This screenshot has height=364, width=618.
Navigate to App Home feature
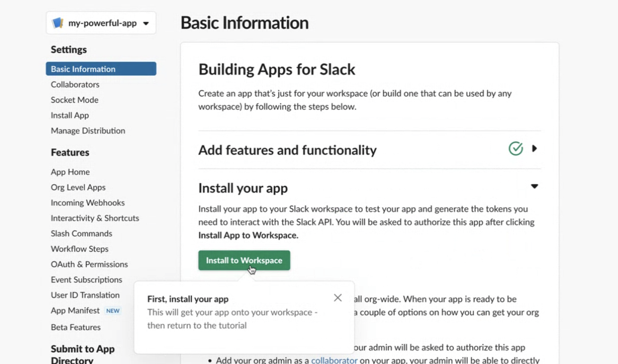point(70,172)
